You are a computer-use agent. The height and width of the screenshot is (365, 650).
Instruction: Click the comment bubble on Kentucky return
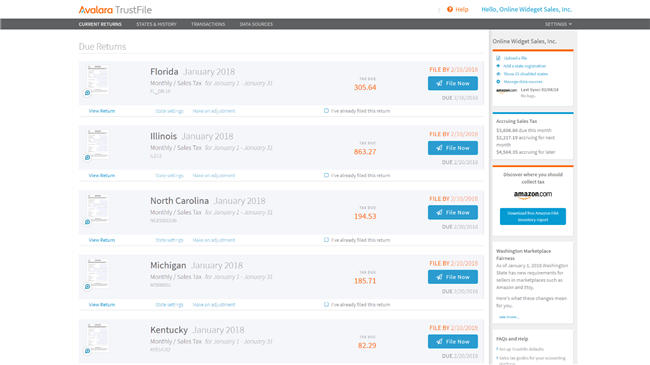pyautogui.click(x=87, y=351)
